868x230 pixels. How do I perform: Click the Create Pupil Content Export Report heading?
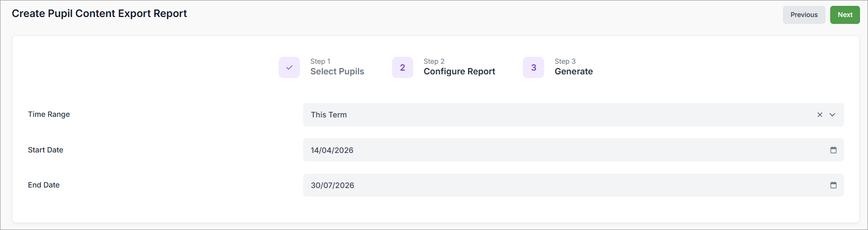coord(99,13)
